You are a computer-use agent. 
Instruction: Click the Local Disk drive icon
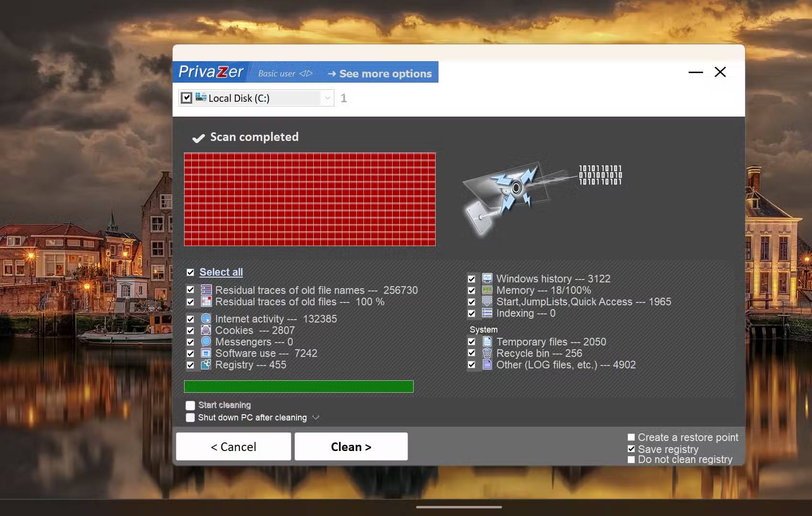(x=201, y=97)
